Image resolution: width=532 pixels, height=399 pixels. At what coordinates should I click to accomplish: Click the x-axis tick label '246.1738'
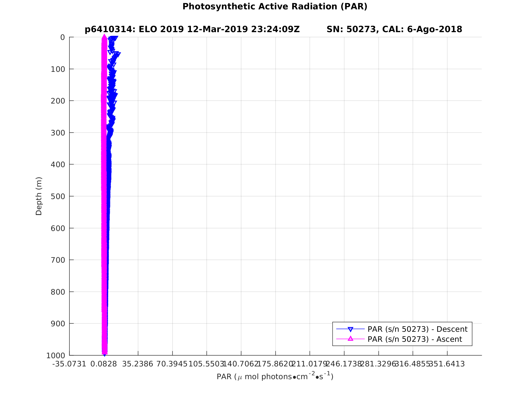tap(344, 364)
